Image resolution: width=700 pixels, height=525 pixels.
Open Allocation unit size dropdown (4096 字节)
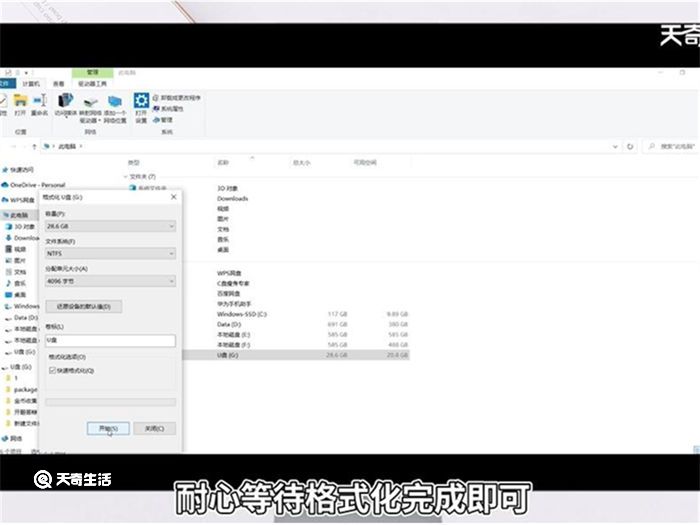[110, 281]
